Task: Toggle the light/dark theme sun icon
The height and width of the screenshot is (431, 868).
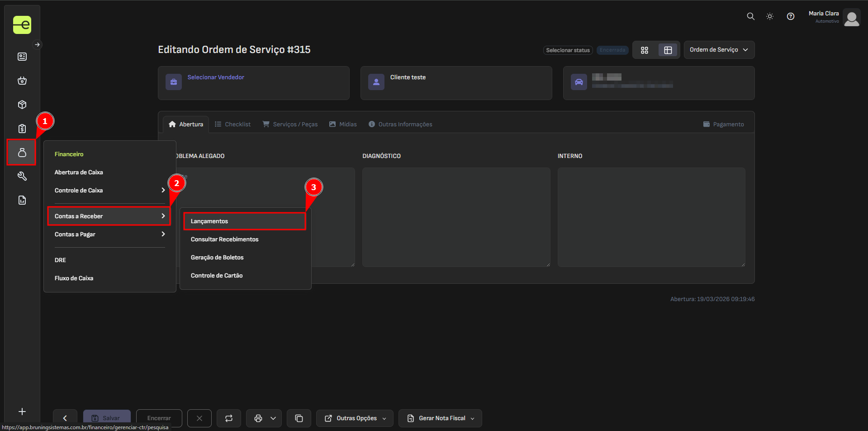Action: pyautogui.click(x=769, y=16)
